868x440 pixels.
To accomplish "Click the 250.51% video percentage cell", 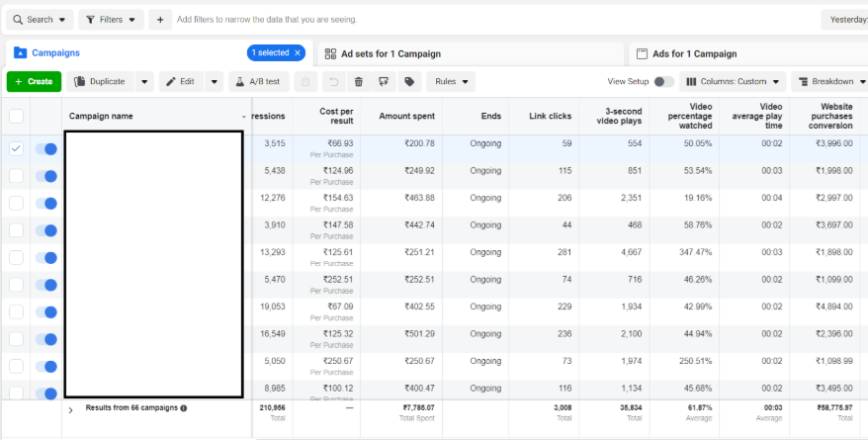I will point(695,361).
